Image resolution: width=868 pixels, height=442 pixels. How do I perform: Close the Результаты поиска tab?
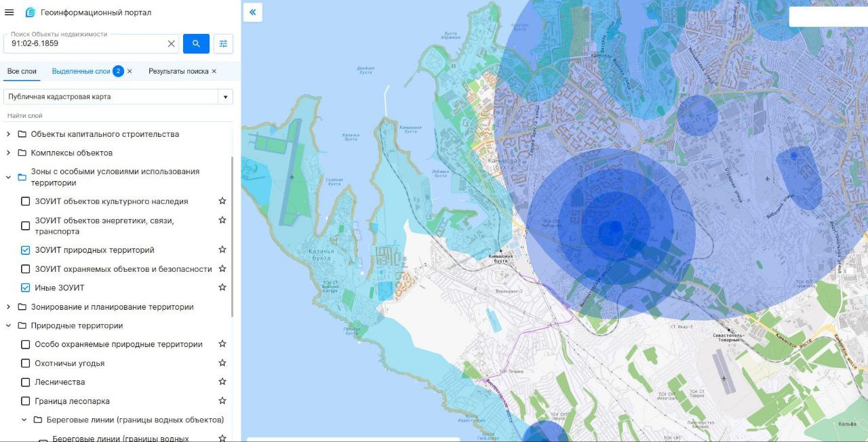214,71
